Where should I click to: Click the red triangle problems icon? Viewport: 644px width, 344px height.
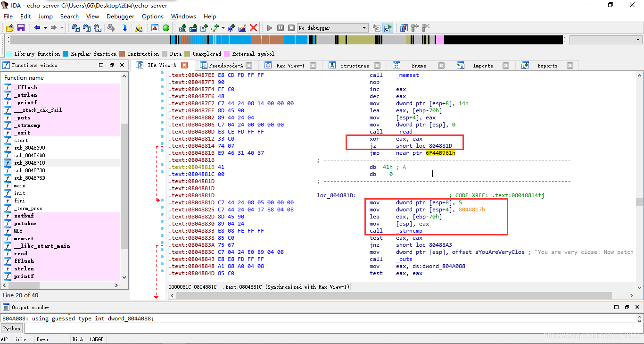[x=155, y=28]
